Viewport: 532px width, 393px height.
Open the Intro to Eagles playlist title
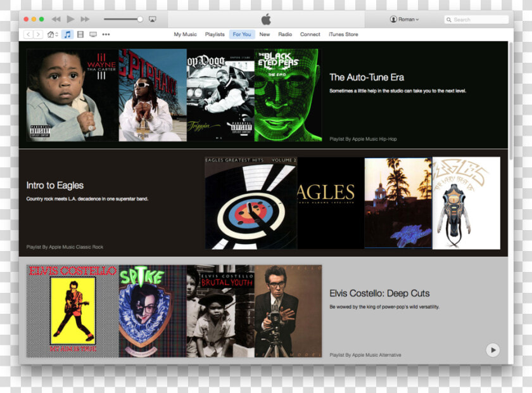click(55, 186)
